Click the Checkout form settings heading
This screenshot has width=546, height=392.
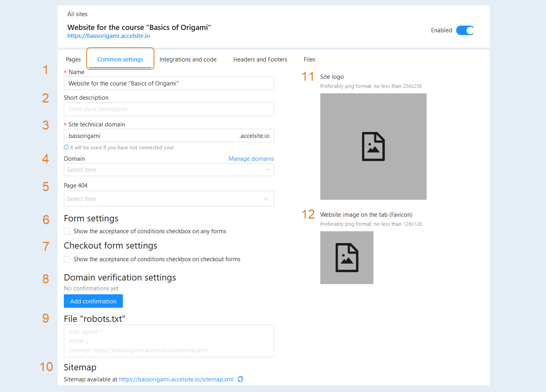click(x=110, y=246)
